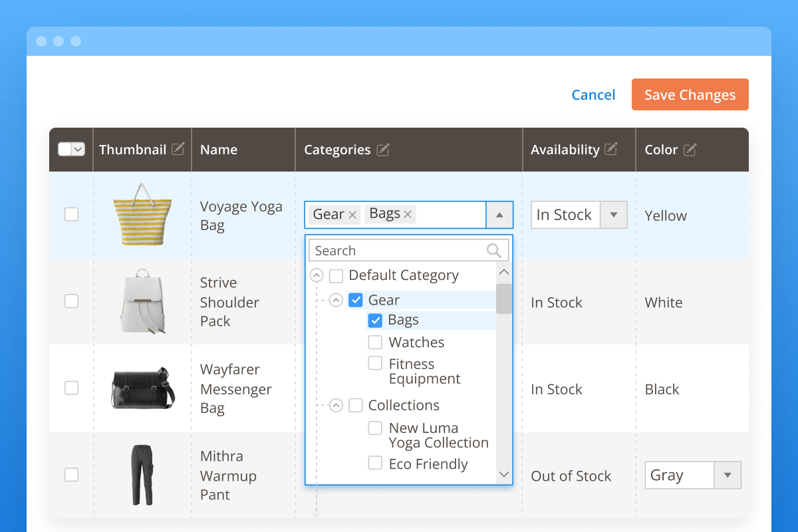Click the category tree scrollbar
Image resolution: width=798 pixels, height=532 pixels.
[x=504, y=299]
